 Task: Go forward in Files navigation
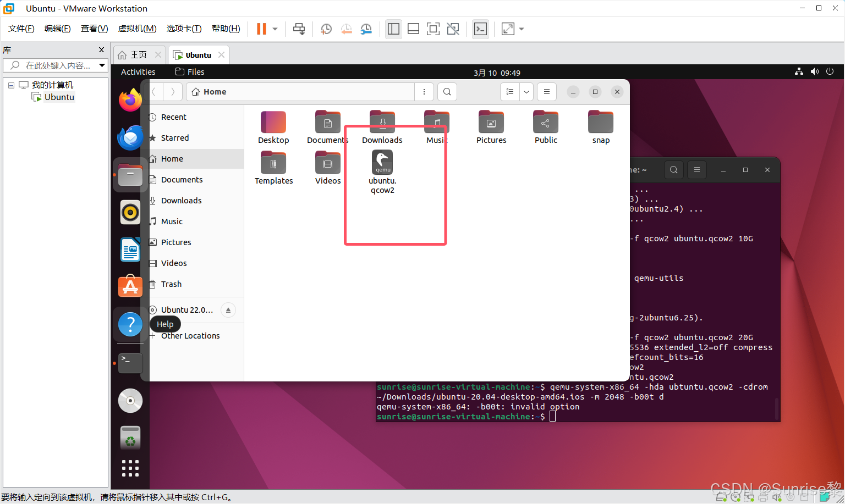(173, 92)
